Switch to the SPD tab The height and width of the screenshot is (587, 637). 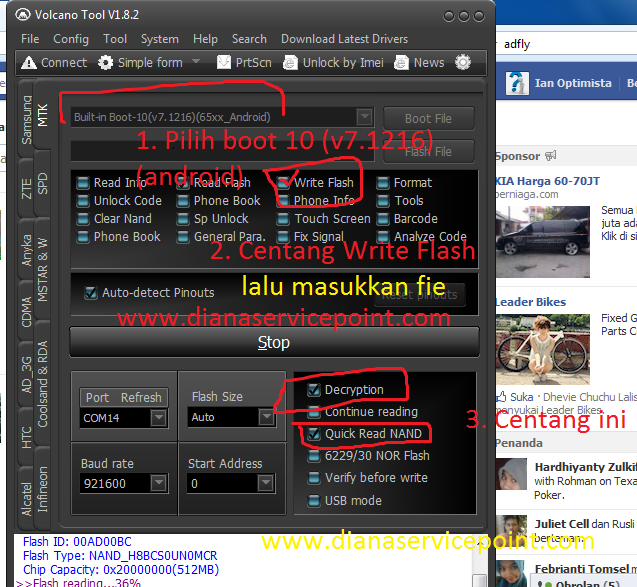[x=42, y=184]
